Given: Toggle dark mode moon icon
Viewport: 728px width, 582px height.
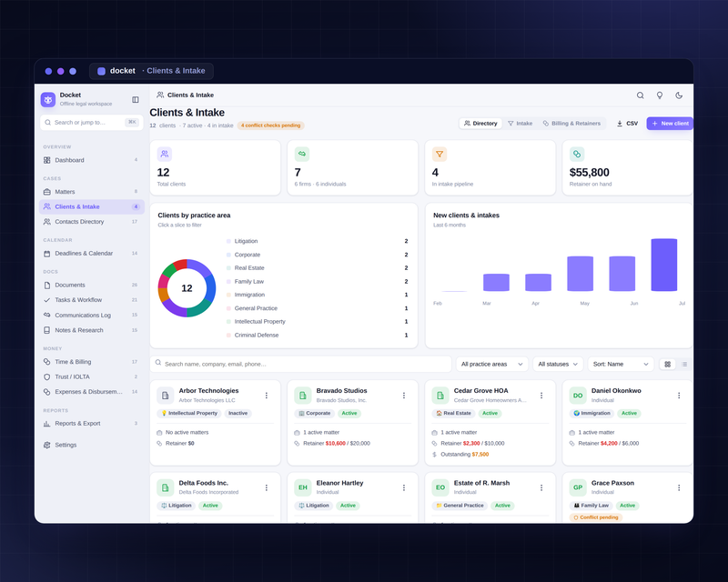Looking at the screenshot, I should [679, 95].
